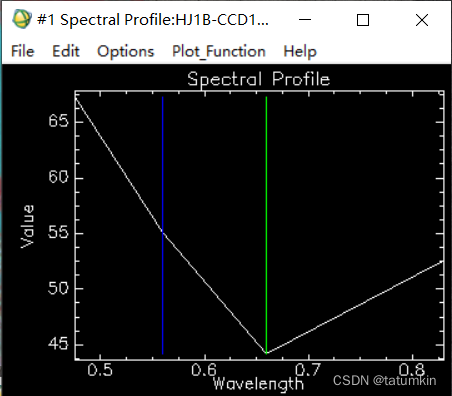This screenshot has width=452, height=396.
Task: Maximize the Spectral Profile window
Action: point(363,20)
